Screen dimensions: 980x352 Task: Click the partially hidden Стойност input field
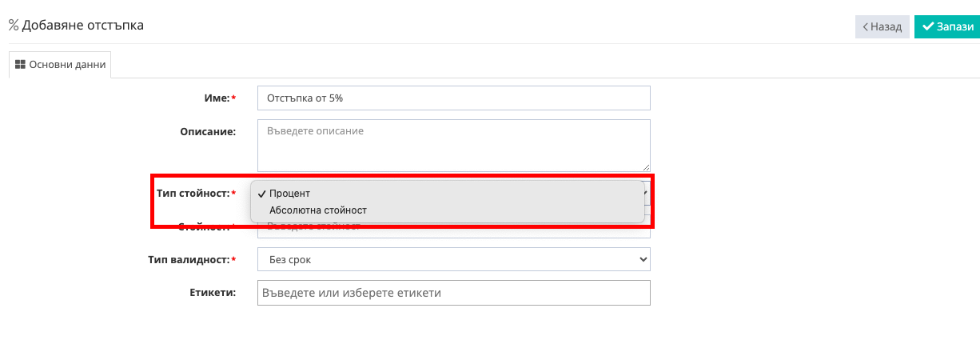click(x=453, y=229)
